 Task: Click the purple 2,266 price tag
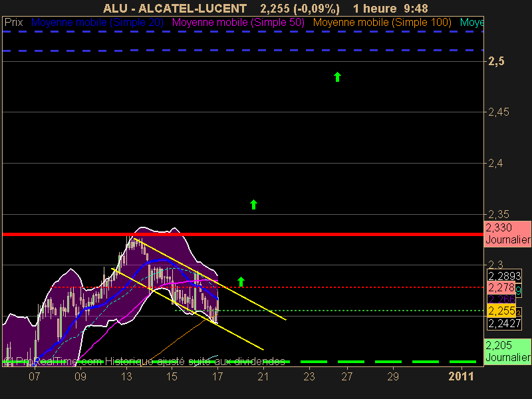[501, 299]
